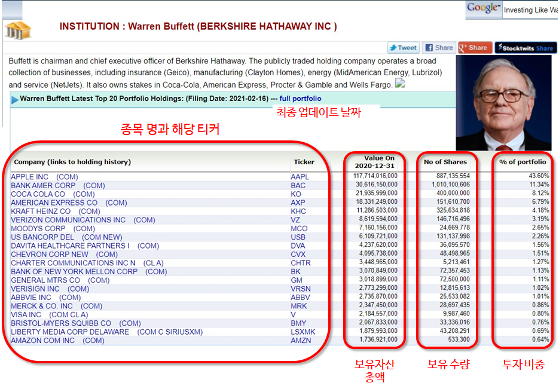Screen dimensions: 559x392
Task: Click the AMZN ticker link
Action: [x=301, y=341]
